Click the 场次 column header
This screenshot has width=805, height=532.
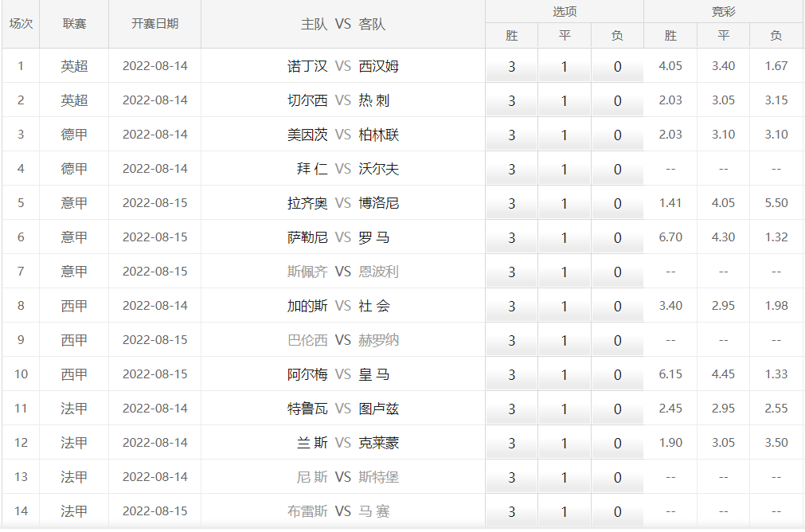click(21, 24)
